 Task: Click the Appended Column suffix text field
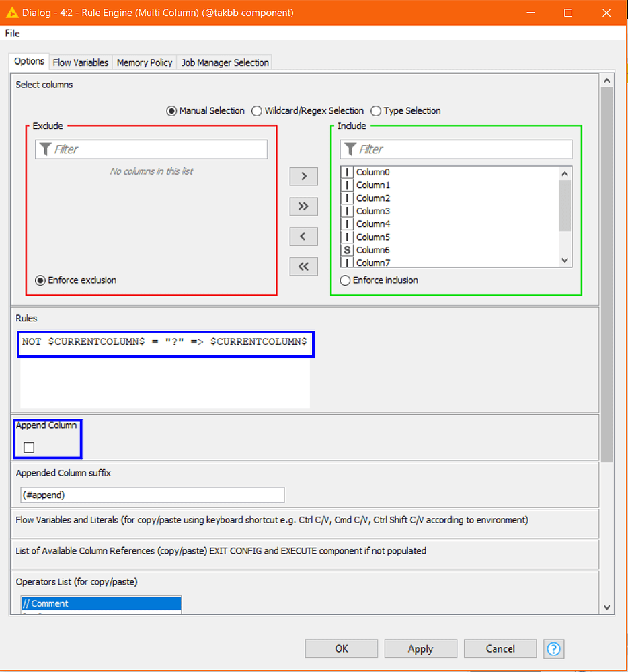click(x=151, y=495)
